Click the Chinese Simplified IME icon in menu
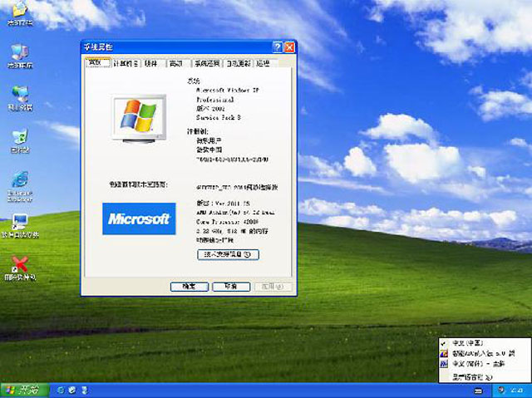 [x=444, y=364]
